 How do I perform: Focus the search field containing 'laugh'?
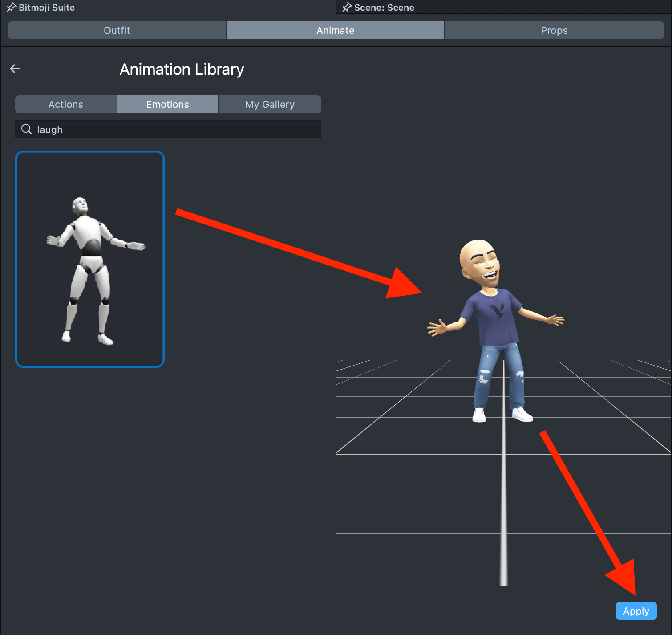[x=178, y=130]
